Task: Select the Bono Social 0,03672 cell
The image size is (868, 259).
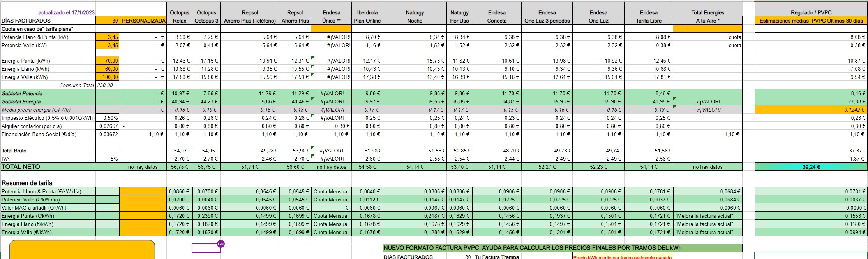Action: [x=107, y=134]
